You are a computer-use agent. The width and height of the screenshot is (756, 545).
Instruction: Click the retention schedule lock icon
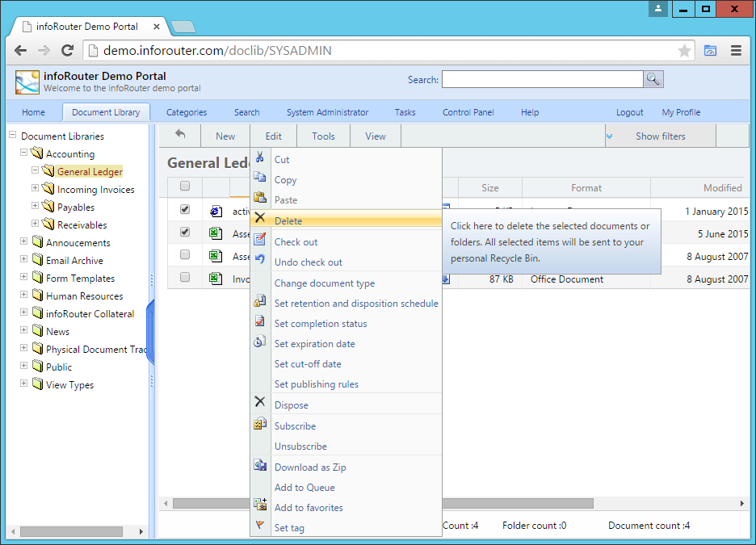[260, 300]
